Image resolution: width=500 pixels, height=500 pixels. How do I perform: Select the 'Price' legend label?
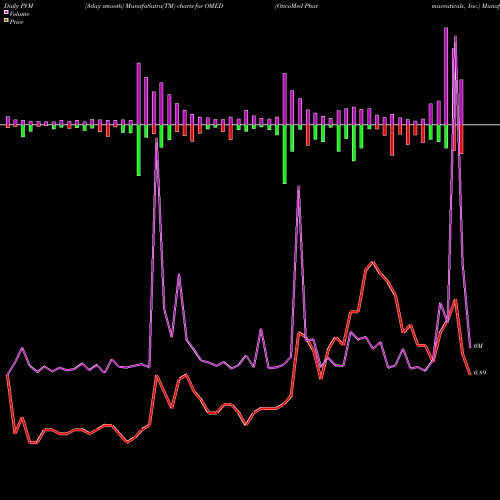[16, 22]
